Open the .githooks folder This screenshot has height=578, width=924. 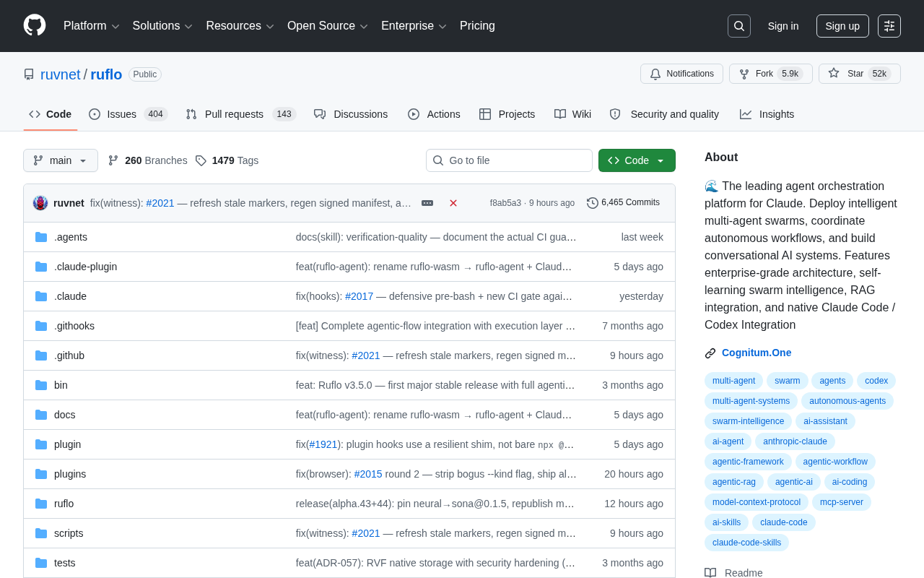pos(74,326)
